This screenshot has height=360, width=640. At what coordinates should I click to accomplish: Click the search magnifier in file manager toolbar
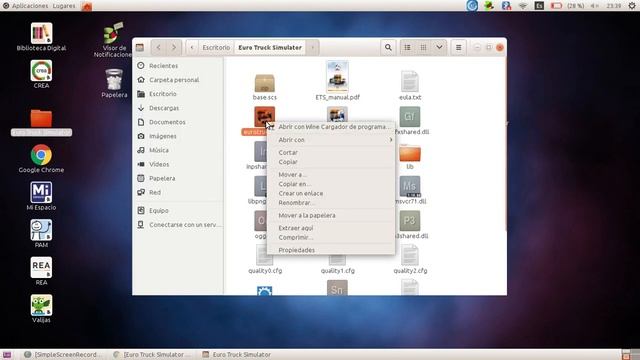pyautogui.click(x=388, y=47)
